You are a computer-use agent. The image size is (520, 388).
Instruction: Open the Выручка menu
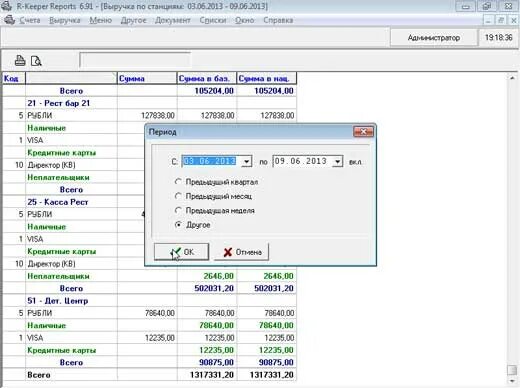65,20
